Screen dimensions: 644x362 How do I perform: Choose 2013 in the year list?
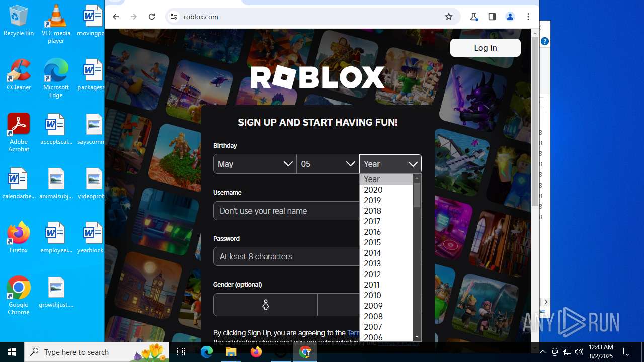[x=386, y=263]
